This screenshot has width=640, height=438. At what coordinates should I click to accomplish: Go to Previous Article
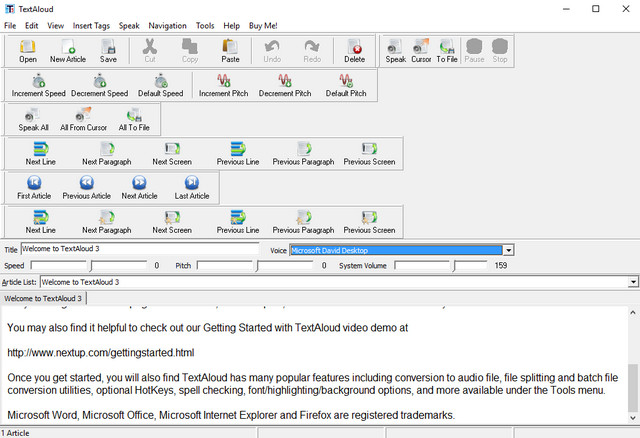tap(87, 188)
